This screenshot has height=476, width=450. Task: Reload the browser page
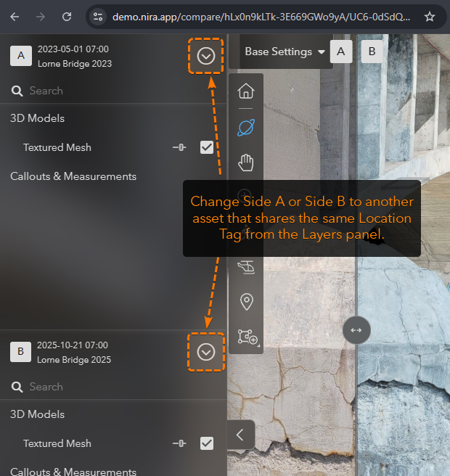pos(67,16)
